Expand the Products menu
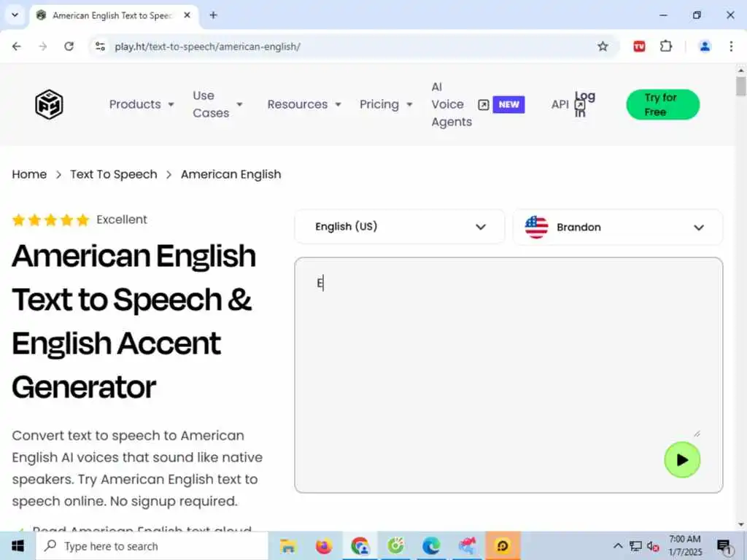This screenshot has height=560, width=747. pos(142,104)
